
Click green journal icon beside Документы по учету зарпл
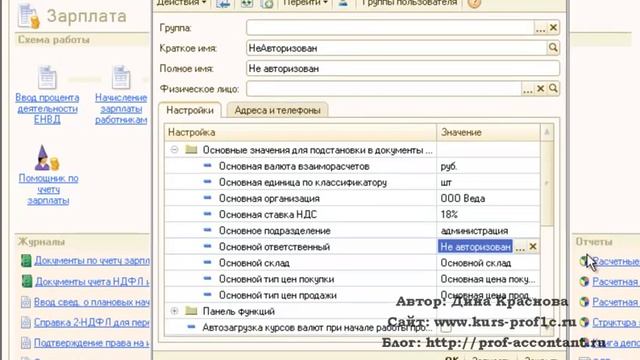pyautogui.click(x=26, y=260)
